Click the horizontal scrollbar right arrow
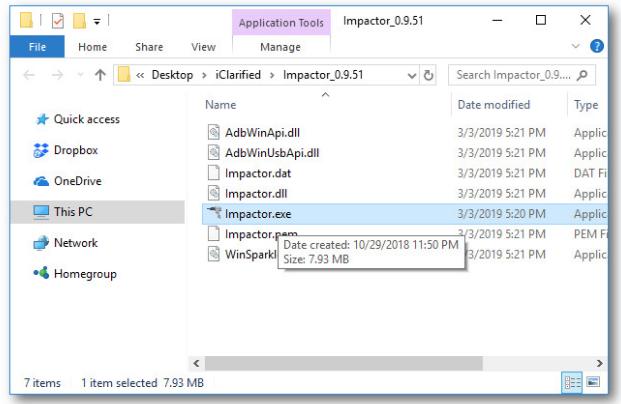 pos(600,363)
